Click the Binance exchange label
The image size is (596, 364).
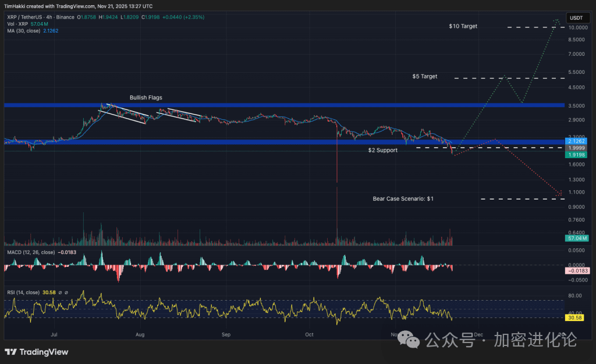64,18
